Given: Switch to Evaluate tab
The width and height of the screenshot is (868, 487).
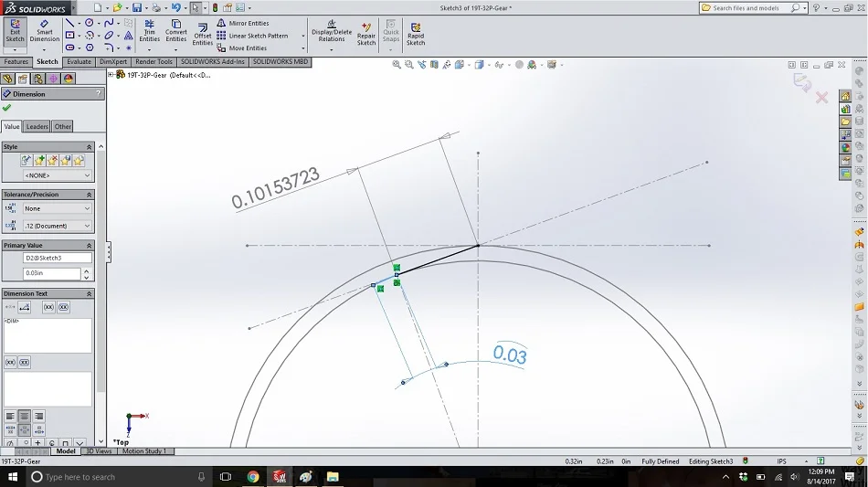Looking at the screenshot, I should (79, 62).
